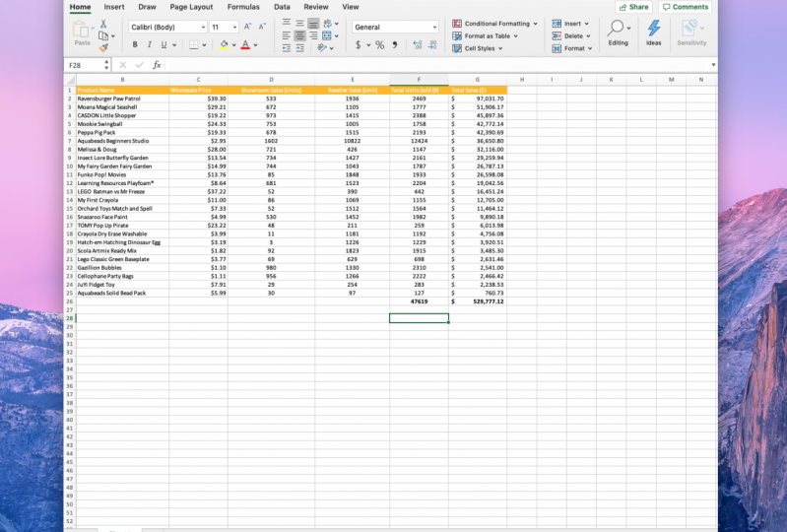This screenshot has width=787, height=532.
Task: Click the Middle Align icon
Action: click(x=299, y=23)
